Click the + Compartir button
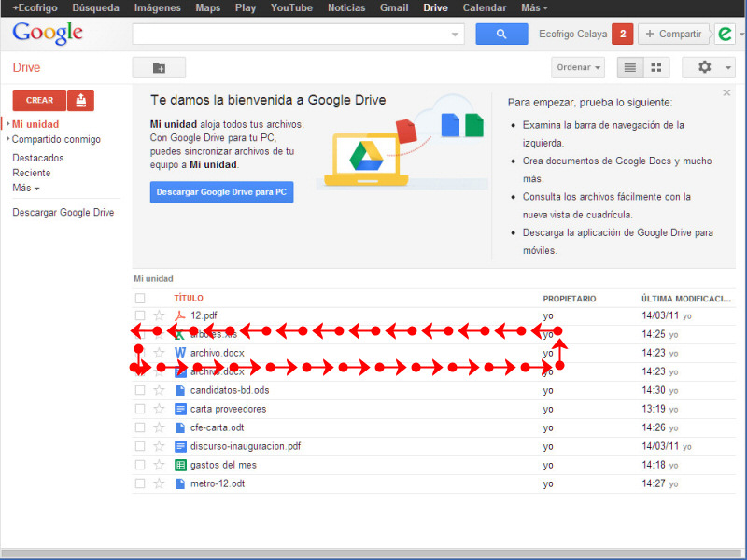This screenshot has height=560, width=747. tap(673, 34)
